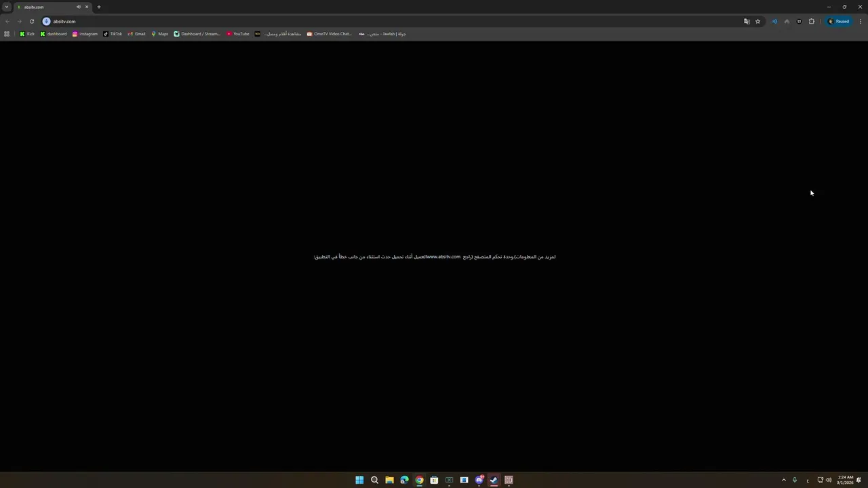
Task: Open the Extensions puzzle menu
Action: (x=812, y=21)
